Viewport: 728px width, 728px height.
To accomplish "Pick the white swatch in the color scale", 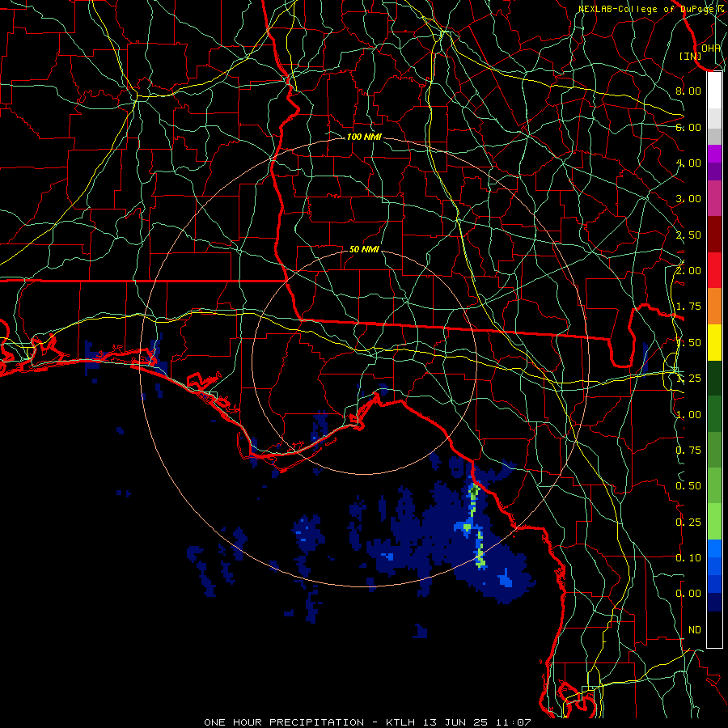I will pyautogui.click(x=714, y=90).
